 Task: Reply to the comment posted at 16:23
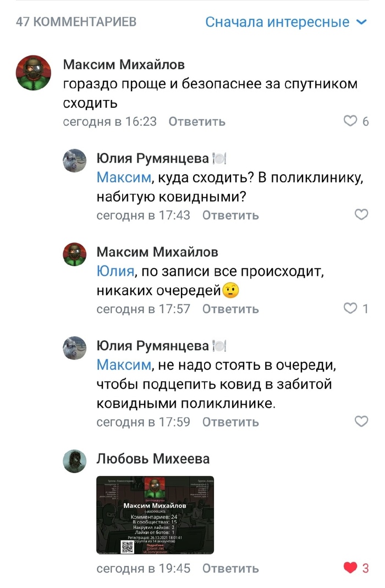pyautogui.click(x=196, y=121)
